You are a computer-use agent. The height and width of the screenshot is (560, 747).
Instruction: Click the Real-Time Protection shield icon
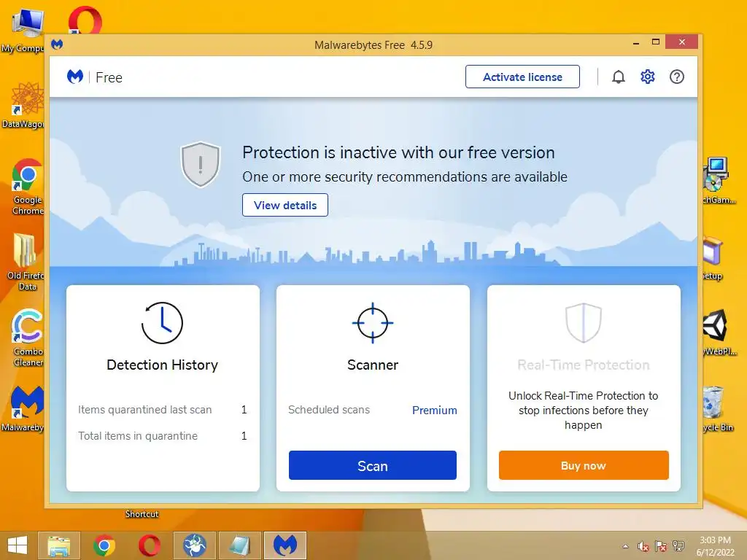coord(583,323)
